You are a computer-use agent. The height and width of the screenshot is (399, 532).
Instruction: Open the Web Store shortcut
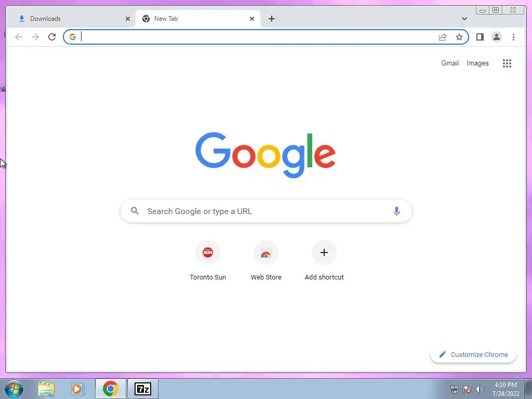[x=266, y=261]
